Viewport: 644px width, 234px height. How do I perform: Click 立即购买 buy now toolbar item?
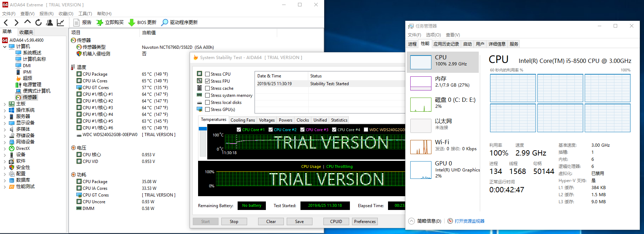[110, 23]
